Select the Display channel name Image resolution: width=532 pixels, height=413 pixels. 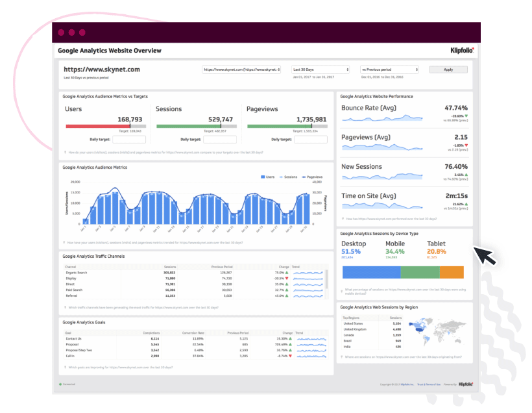pos(71,279)
